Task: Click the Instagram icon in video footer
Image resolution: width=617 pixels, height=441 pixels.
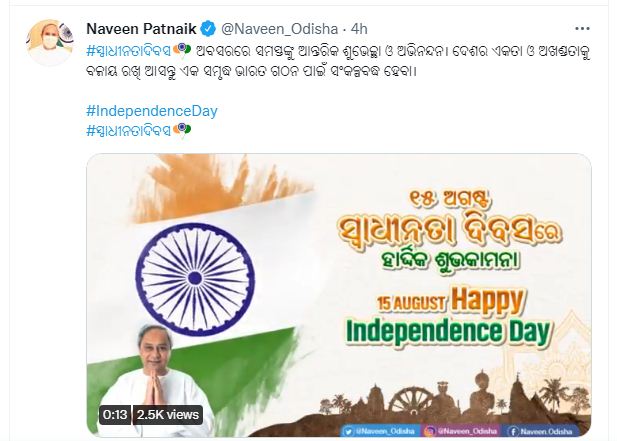Action: pos(430,431)
